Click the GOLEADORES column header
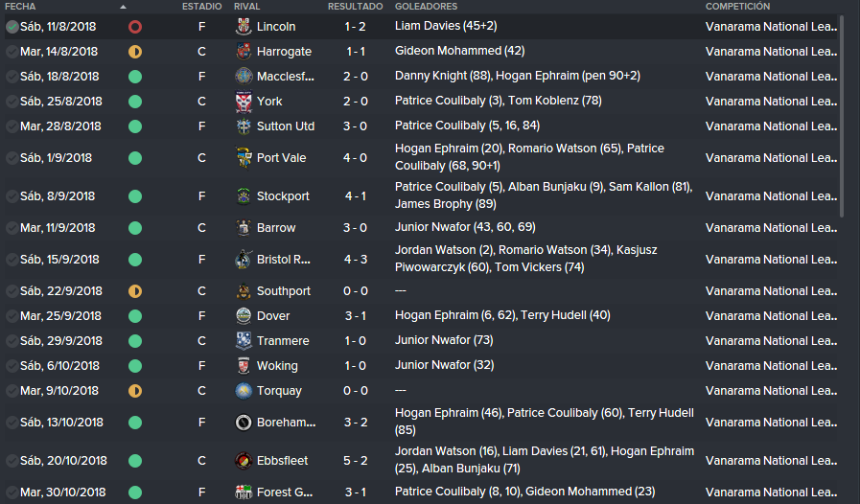 coord(426,7)
